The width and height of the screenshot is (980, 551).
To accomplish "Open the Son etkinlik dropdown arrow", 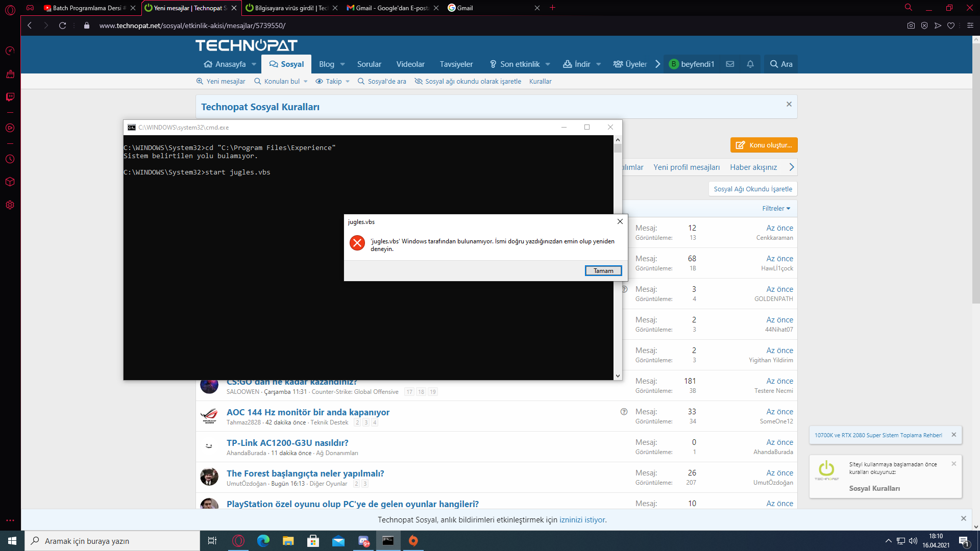I will 548,64.
